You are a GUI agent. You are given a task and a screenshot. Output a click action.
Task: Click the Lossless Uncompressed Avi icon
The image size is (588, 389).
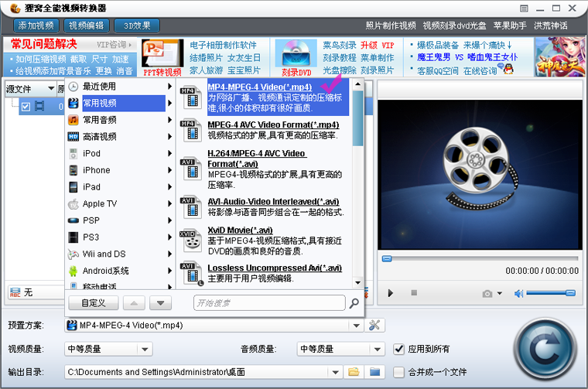click(x=192, y=275)
